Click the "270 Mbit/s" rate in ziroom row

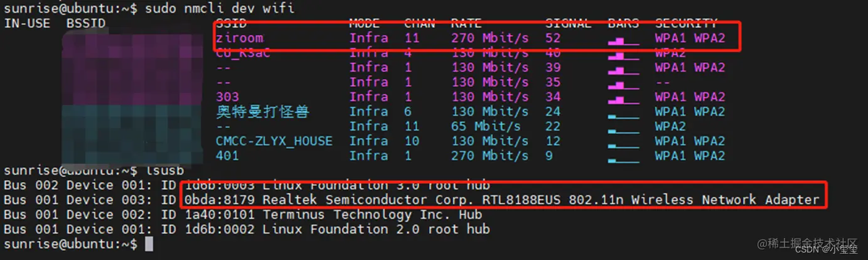[490, 38]
